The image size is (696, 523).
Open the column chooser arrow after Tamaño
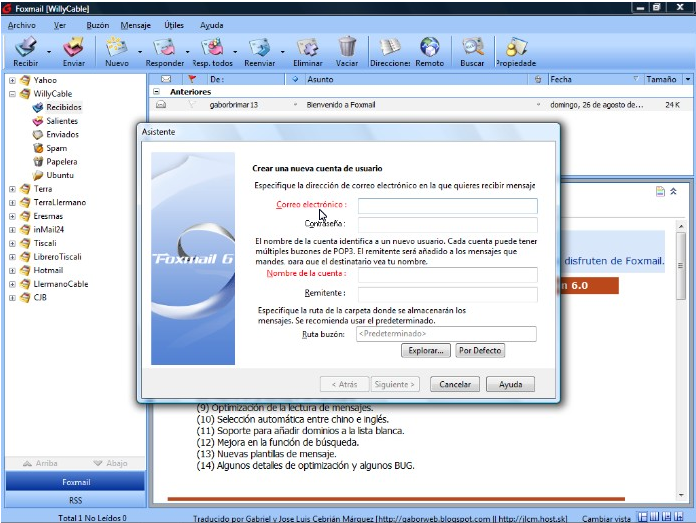(x=688, y=79)
